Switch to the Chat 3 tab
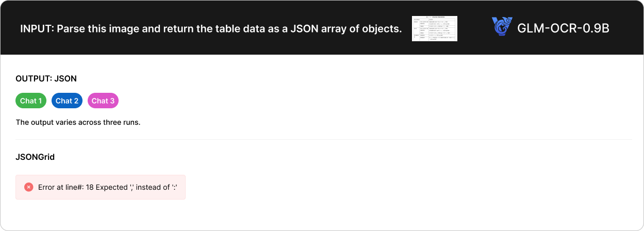This screenshot has height=231, width=644. tap(103, 101)
